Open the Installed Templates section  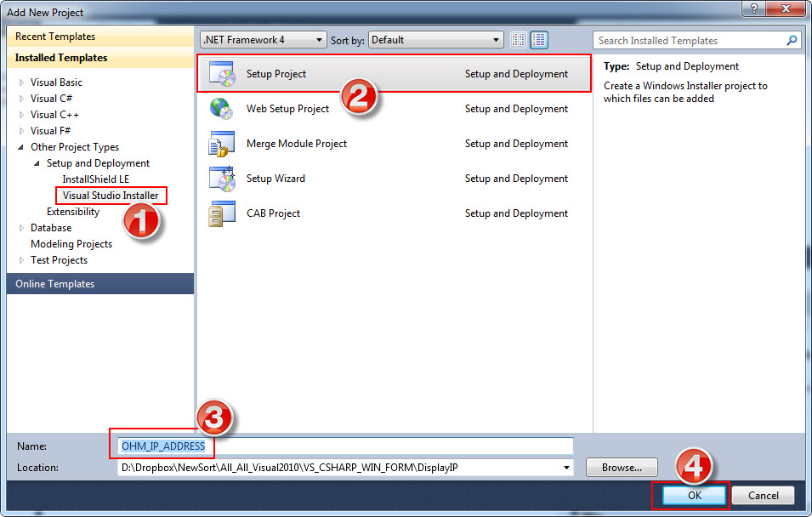[x=100, y=58]
